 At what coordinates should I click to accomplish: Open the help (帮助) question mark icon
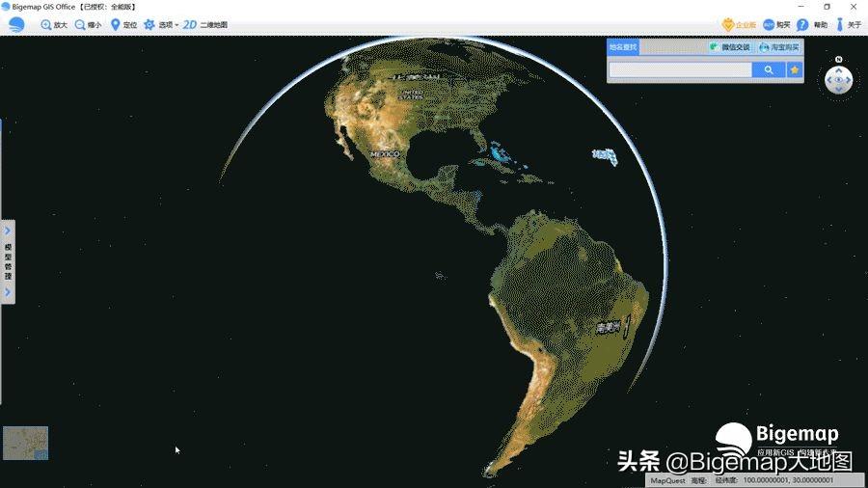pos(802,24)
